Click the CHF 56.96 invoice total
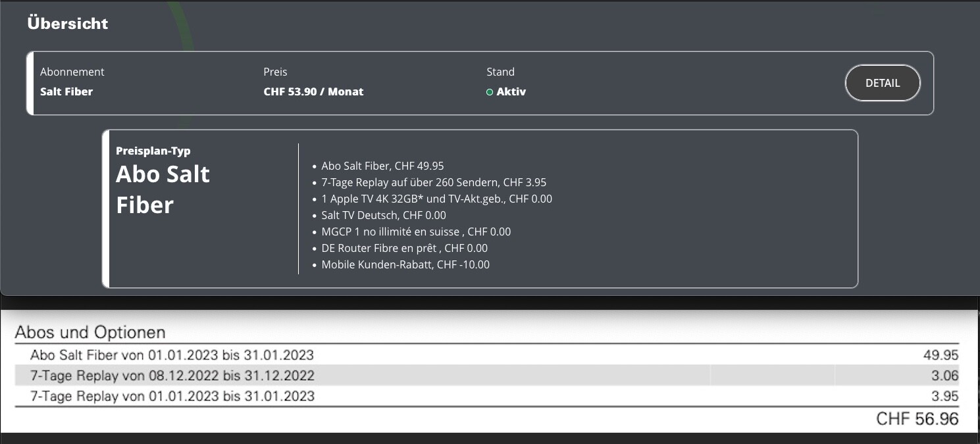 [x=917, y=419]
